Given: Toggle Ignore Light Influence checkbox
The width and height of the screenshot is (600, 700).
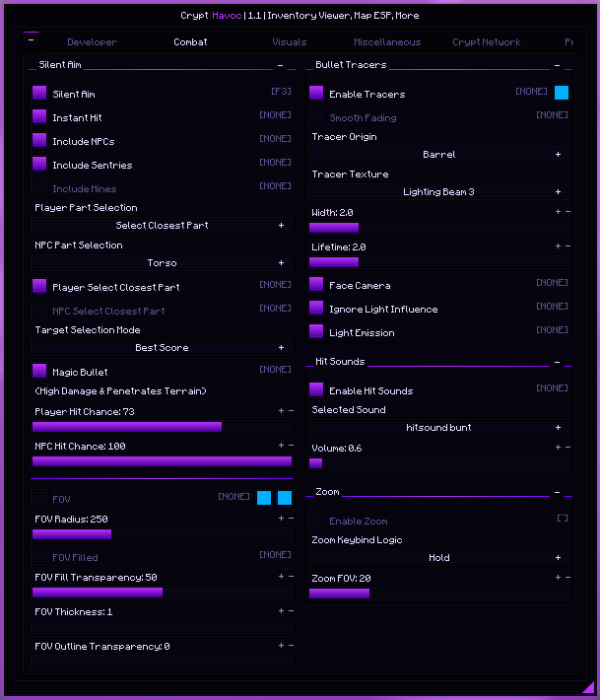Looking at the screenshot, I should click(316, 308).
